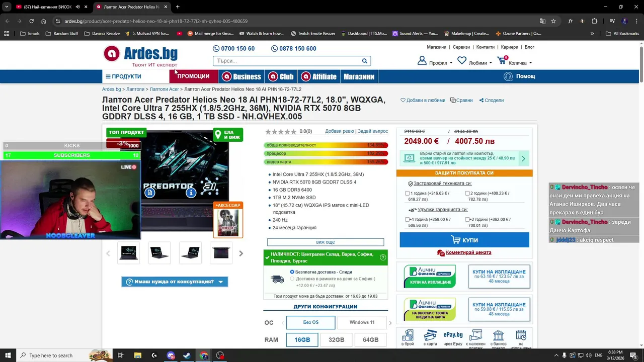Click the Добави в любими link
Image resolution: width=644 pixels, height=362 pixels.
(x=423, y=100)
